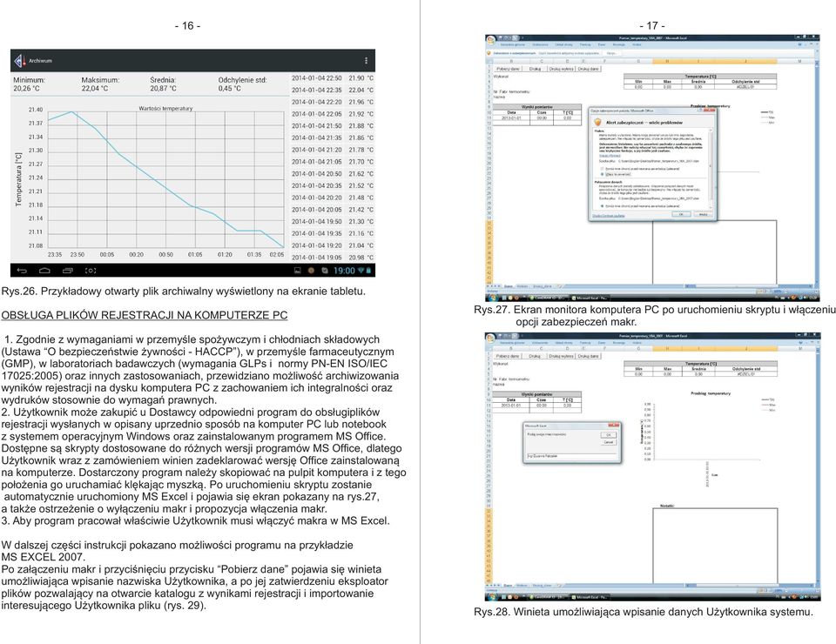Image resolution: width=836 pixels, height=644 pixels.
Task: Click the shield icon in Rys.27 security dialog
Action: (597, 122)
